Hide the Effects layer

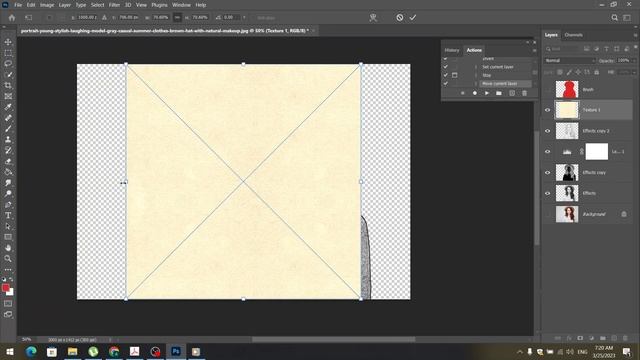(548, 193)
